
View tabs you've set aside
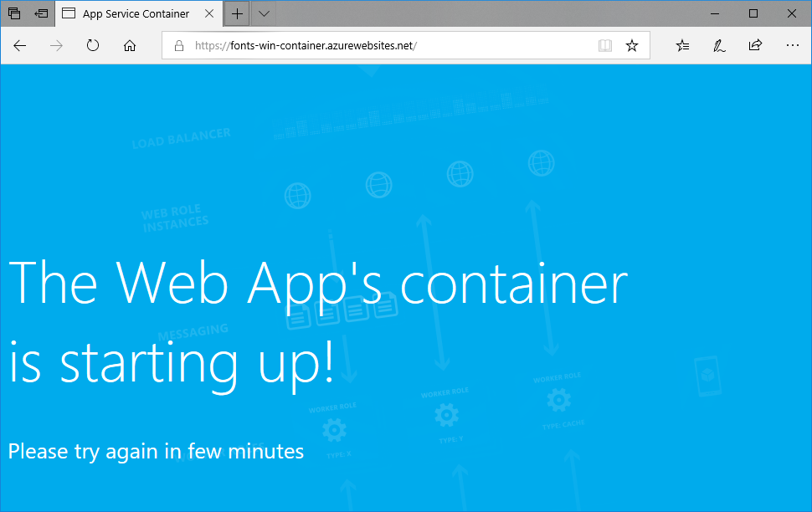tap(13, 13)
